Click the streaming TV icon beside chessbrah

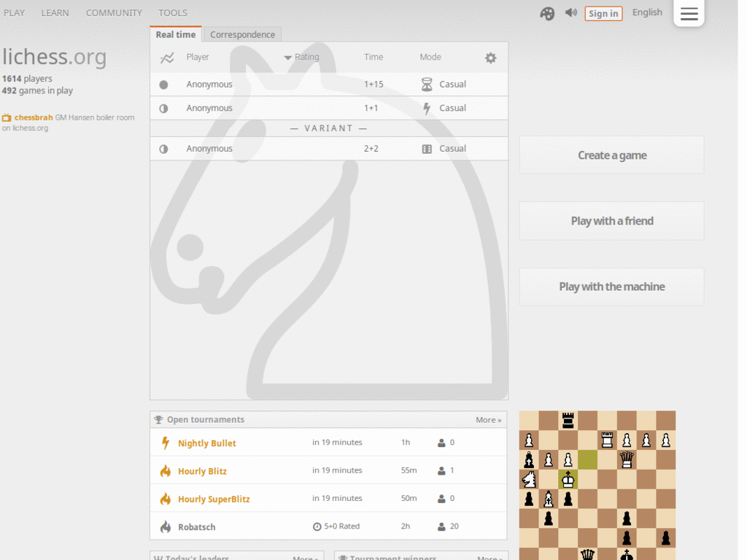[x=6, y=117]
